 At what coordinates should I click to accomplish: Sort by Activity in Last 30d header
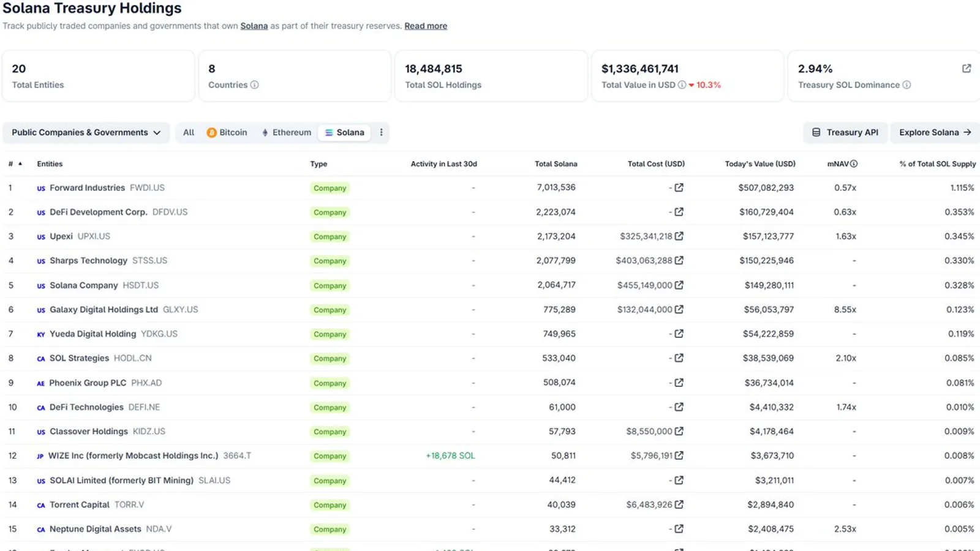tap(444, 164)
